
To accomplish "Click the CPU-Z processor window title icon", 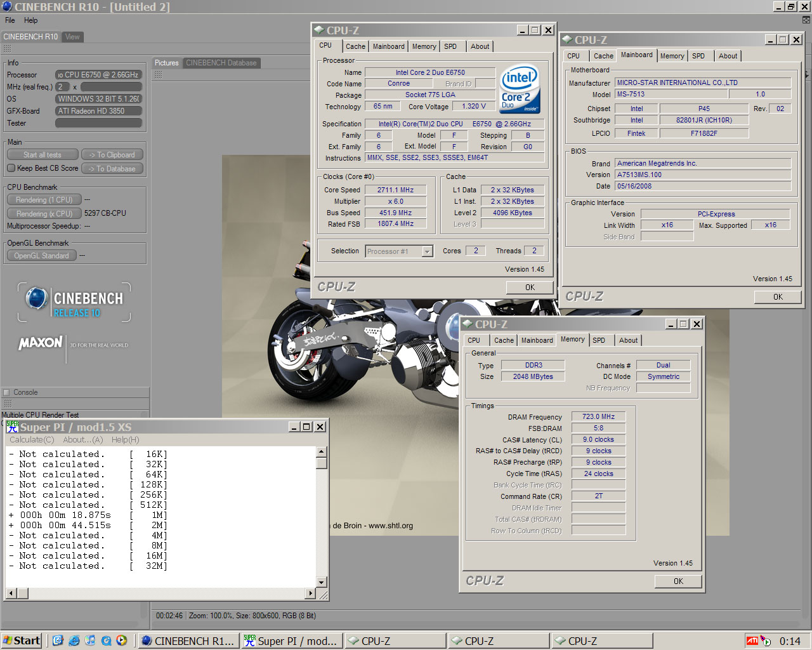I will pyautogui.click(x=319, y=30).
